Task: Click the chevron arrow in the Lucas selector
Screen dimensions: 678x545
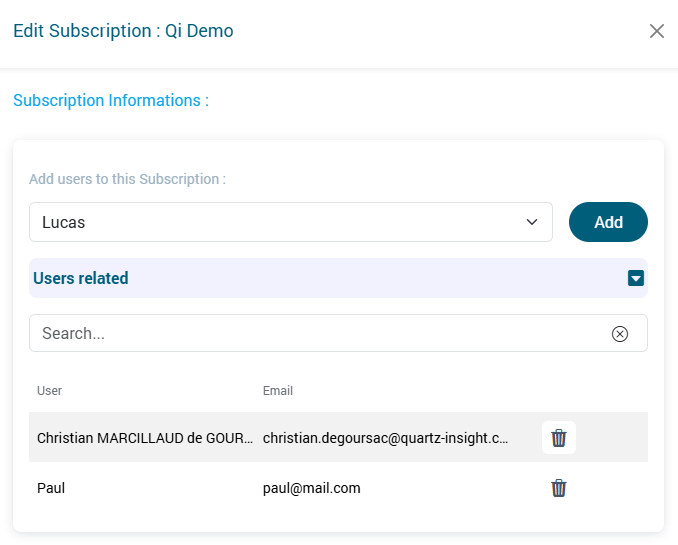Action: [532, 222]
